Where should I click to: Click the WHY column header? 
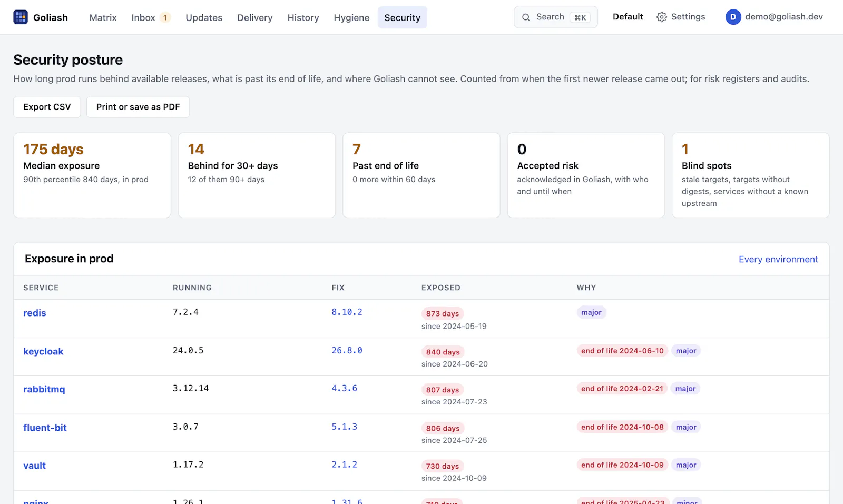586,288
